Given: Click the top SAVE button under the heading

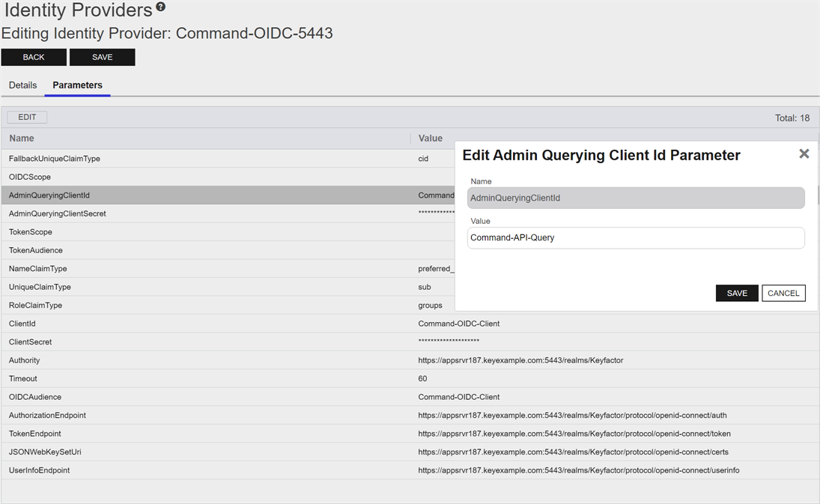Looking at the screenshot, I should 103,57.
